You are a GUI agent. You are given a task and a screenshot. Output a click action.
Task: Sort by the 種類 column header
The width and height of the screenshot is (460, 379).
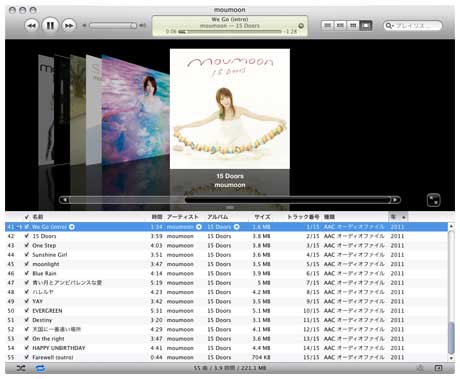point(329,217)
